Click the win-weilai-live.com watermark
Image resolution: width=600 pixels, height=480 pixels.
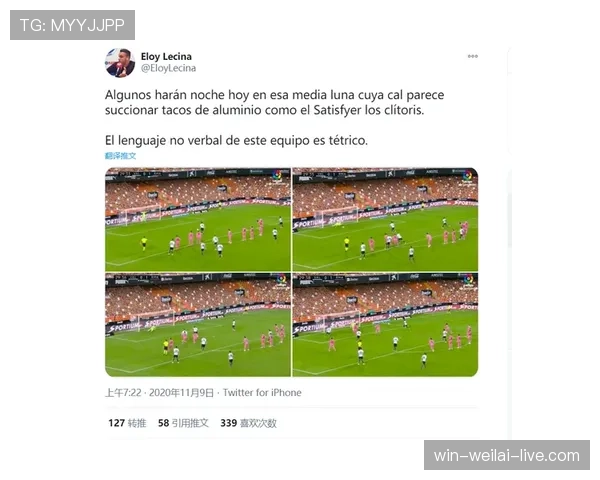point(507,455)
